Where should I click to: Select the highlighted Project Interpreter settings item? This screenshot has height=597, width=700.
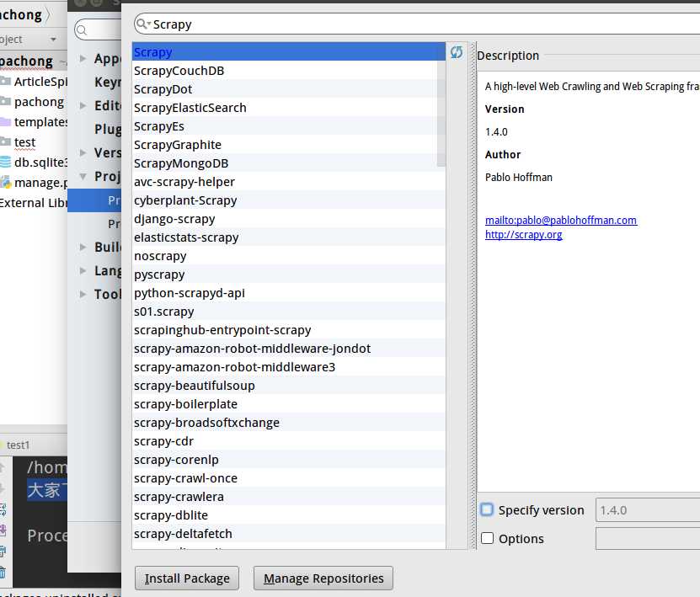[94, 200]
